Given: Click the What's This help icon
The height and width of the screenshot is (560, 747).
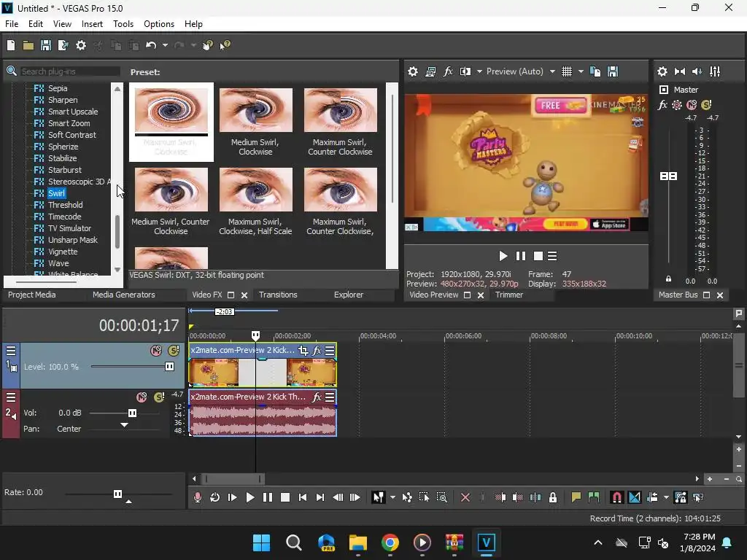Looking at the screenshot, I should point(225,45).
